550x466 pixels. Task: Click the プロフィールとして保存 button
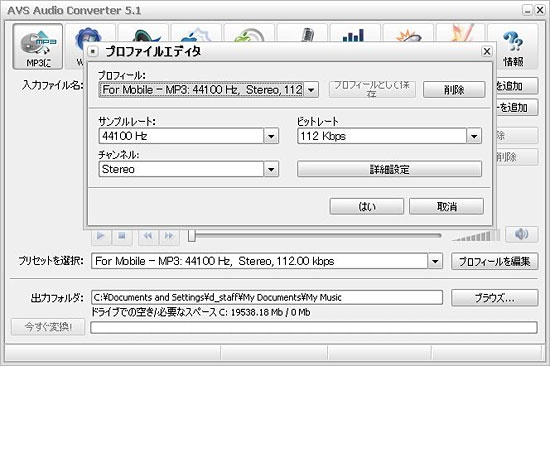pos(372,89)
